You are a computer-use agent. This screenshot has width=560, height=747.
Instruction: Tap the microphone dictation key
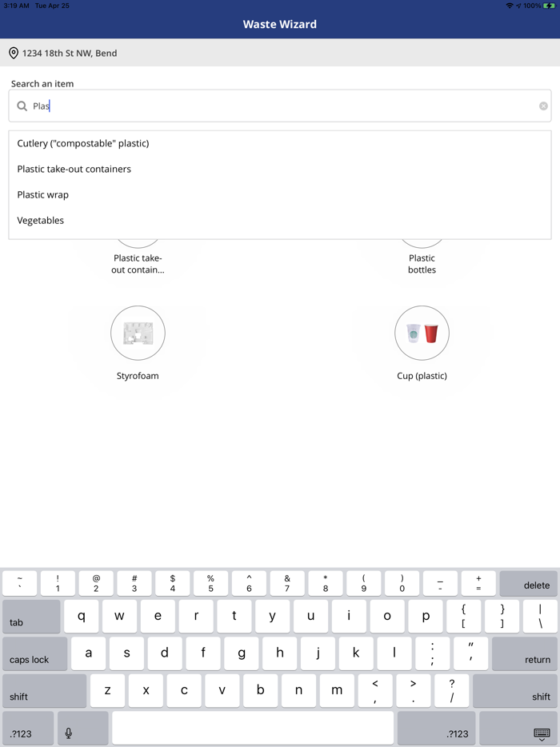83,728
